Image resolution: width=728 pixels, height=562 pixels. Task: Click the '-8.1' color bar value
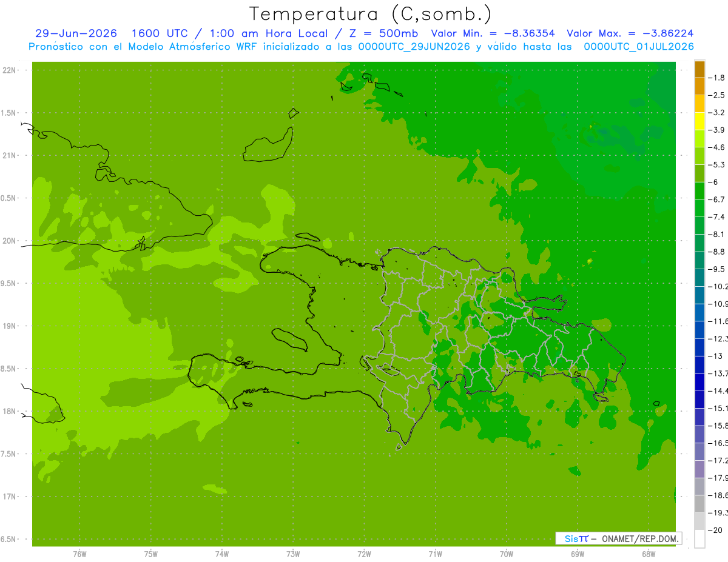[716, 234]
